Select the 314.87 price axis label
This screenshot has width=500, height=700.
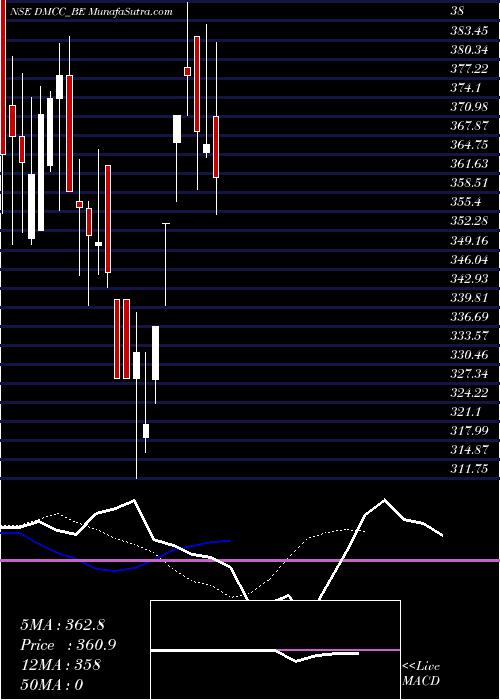pos(469,450)
